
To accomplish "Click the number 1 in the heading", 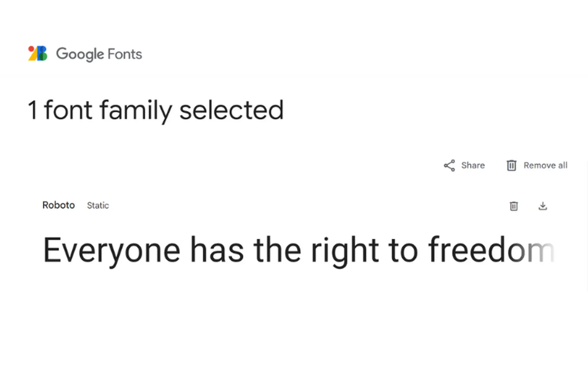I will (32, 110).
